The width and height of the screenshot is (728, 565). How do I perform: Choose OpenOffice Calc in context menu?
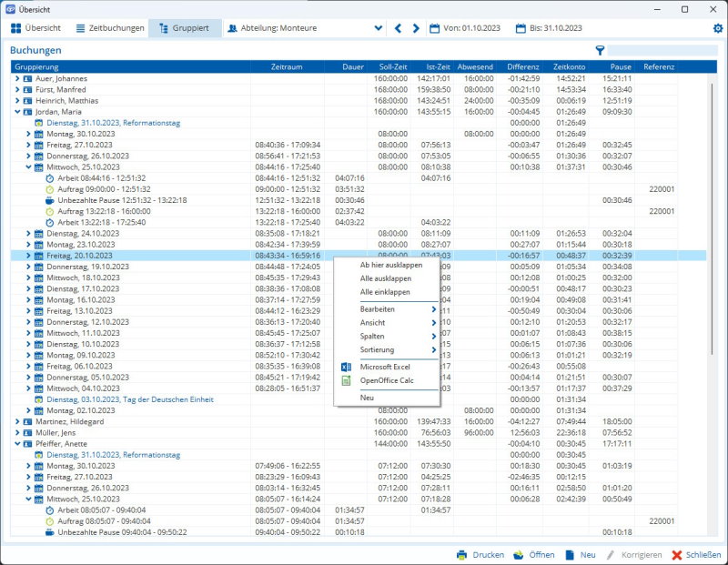[x=387, y=380]
